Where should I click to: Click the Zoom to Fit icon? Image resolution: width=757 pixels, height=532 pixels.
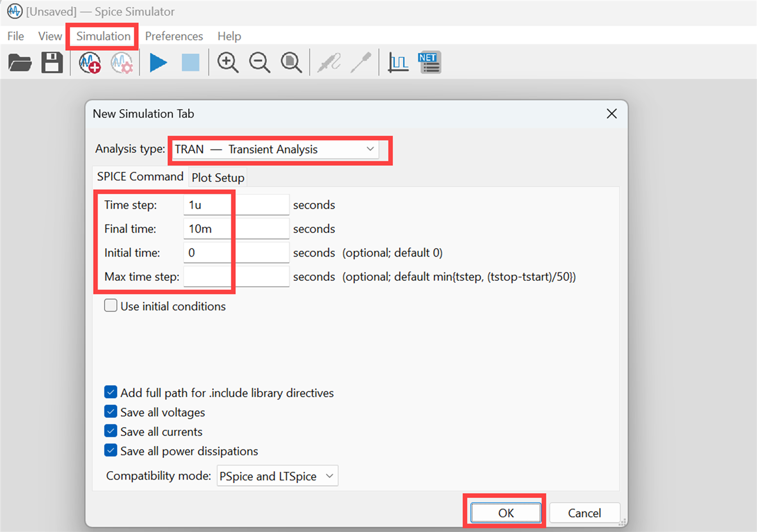point(291,63)
